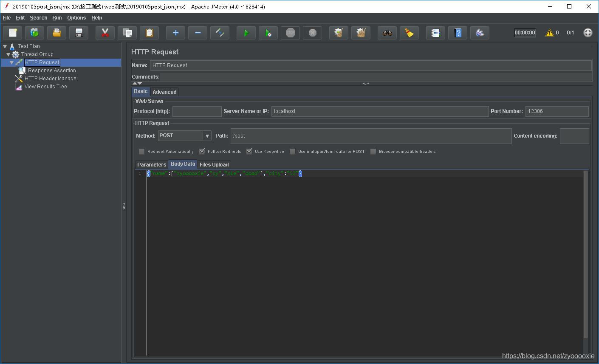Click the Protocol input field
Screen dimensions: 599x364
click(197, 111)
